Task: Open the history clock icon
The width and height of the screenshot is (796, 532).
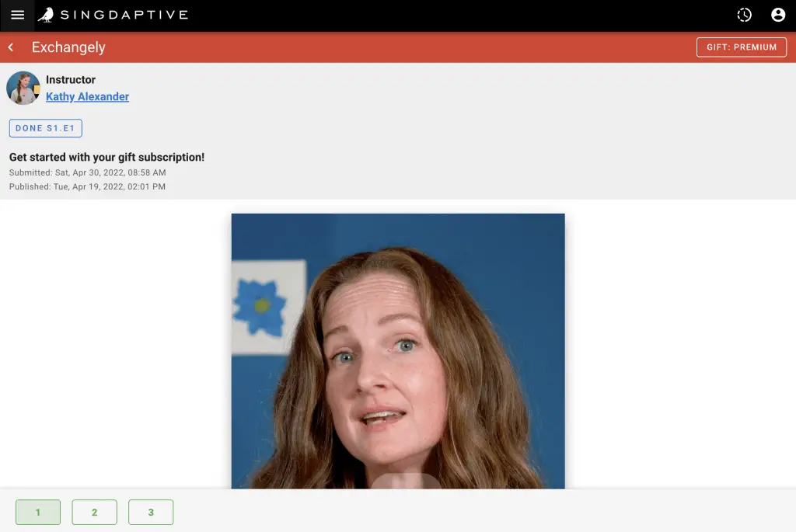Action: coord(744,15)
